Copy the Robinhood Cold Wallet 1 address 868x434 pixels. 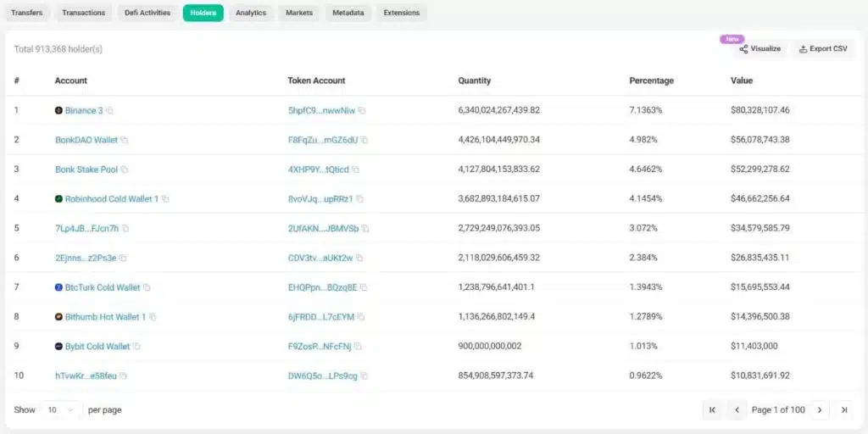[x=165, y=198]
